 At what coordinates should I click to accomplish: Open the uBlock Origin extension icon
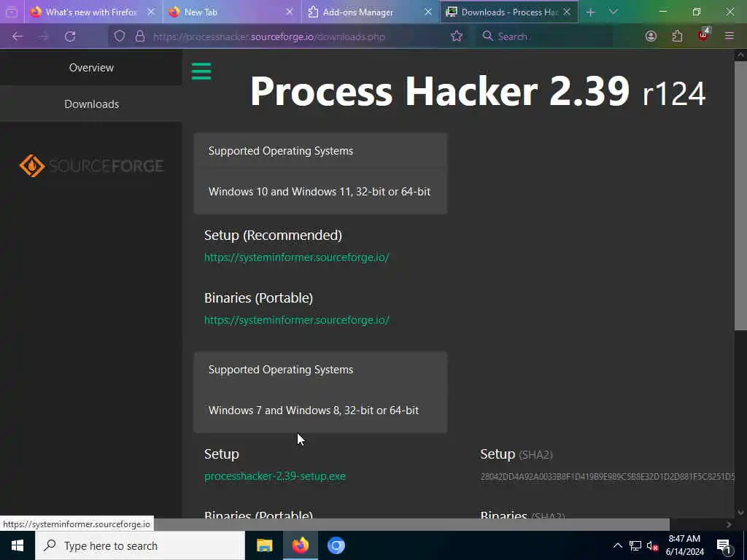tap(703, 35)
